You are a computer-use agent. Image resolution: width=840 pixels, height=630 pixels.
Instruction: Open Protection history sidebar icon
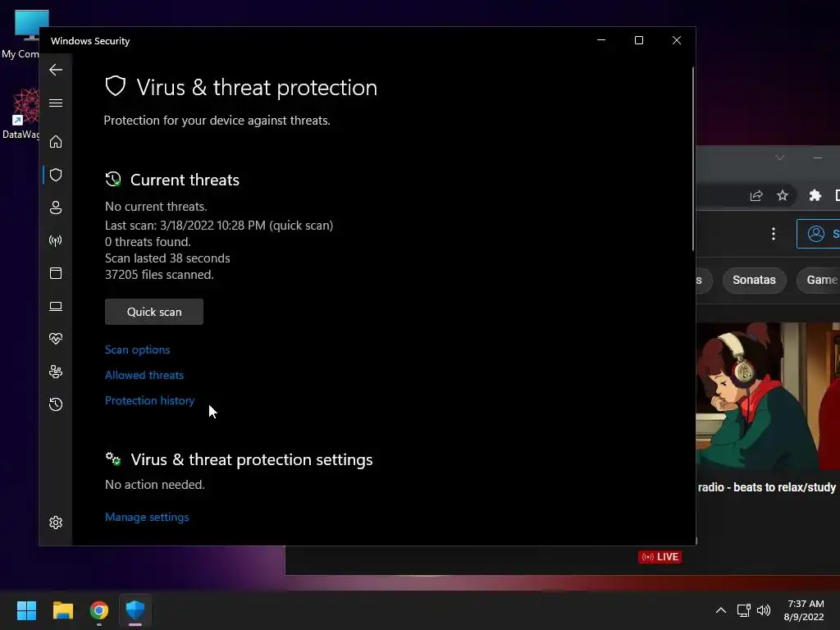tap(56, 404)
